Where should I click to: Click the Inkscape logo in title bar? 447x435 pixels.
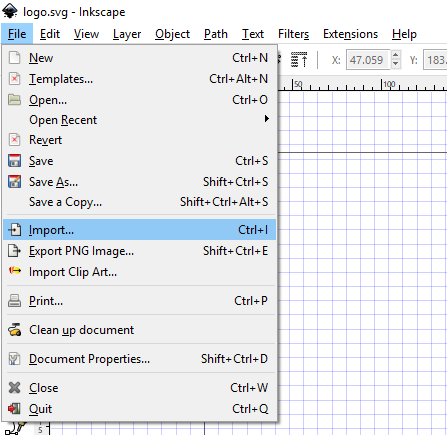[x=10, y=11]
